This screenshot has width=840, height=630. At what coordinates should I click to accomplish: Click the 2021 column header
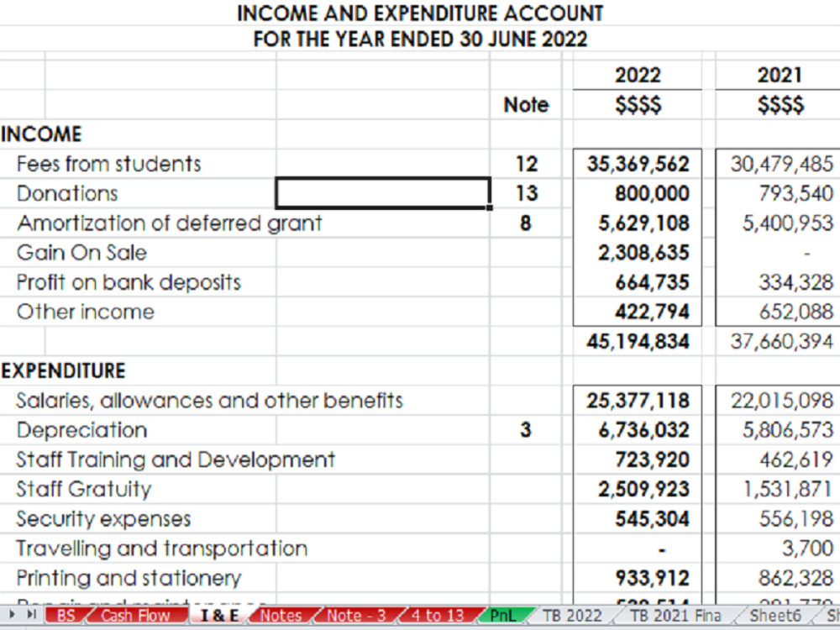pyautogui.click(x=780, y=75)
